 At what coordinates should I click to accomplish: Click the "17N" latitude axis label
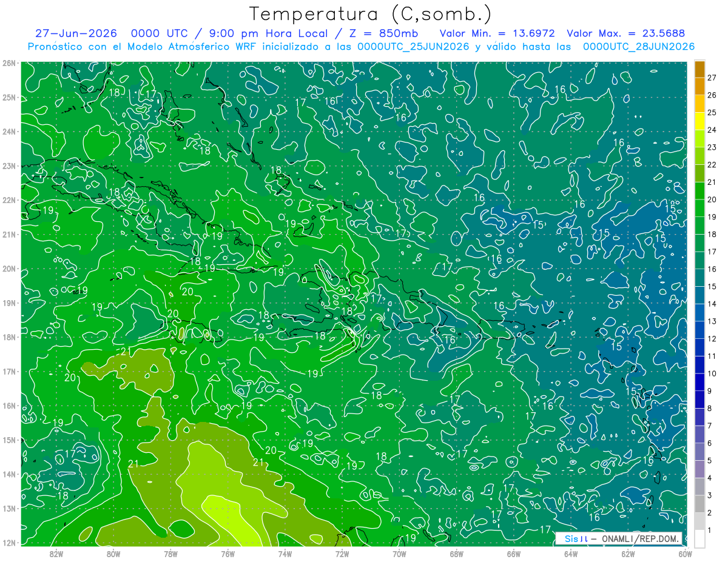click(x=8, y=372)
